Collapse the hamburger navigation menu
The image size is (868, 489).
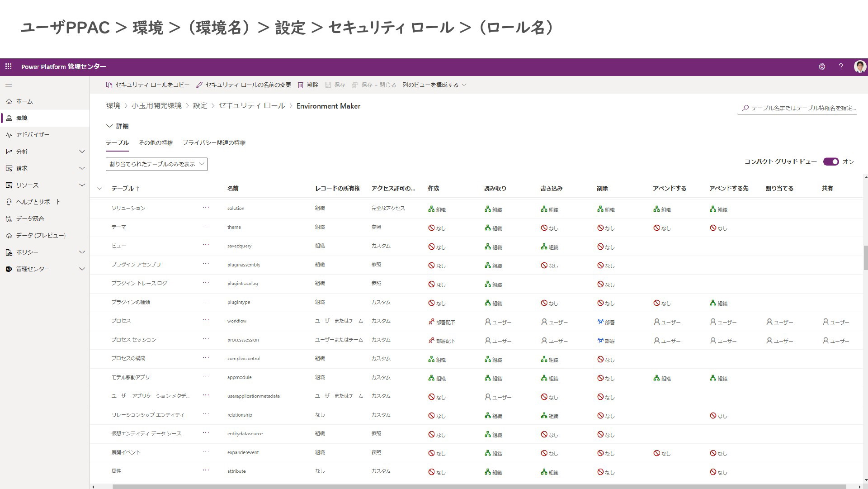9,85
